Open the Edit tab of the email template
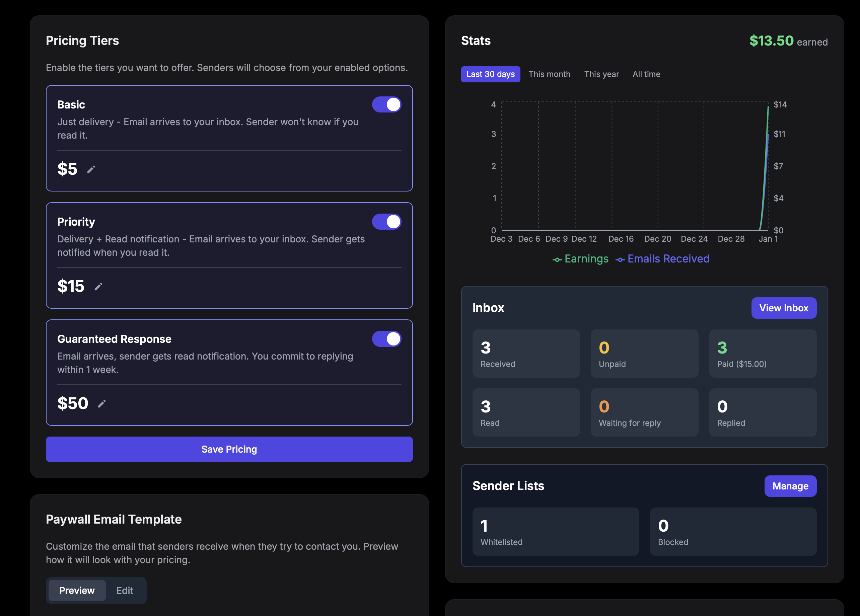This screenshot has height=616, width=860. [x=125, y=590]
